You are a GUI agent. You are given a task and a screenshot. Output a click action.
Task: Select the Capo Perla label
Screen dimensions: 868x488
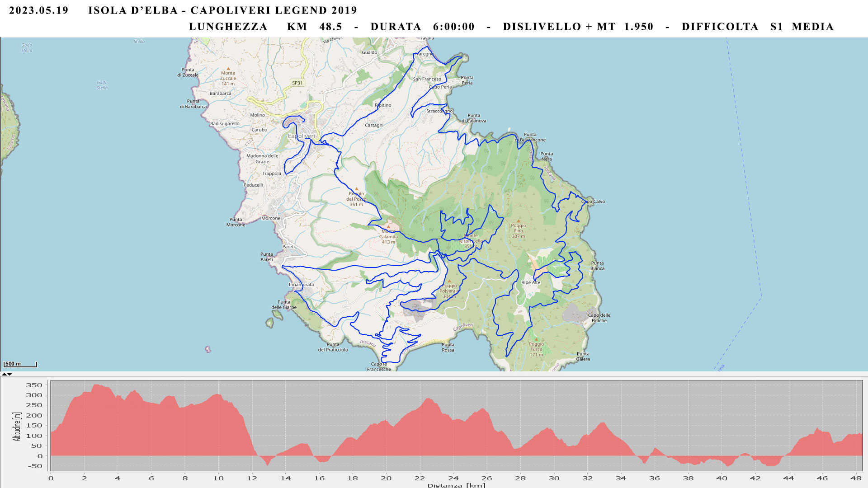[x=440, y=87]
